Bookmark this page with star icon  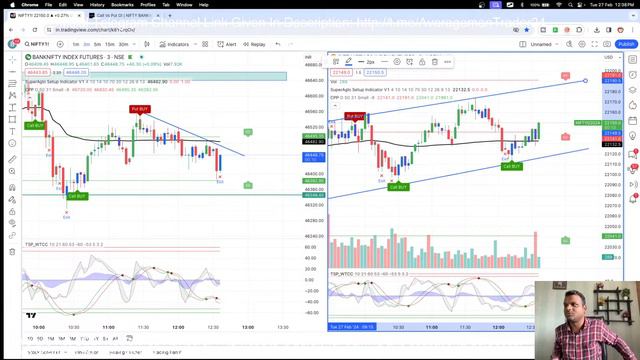pos(527,30)
